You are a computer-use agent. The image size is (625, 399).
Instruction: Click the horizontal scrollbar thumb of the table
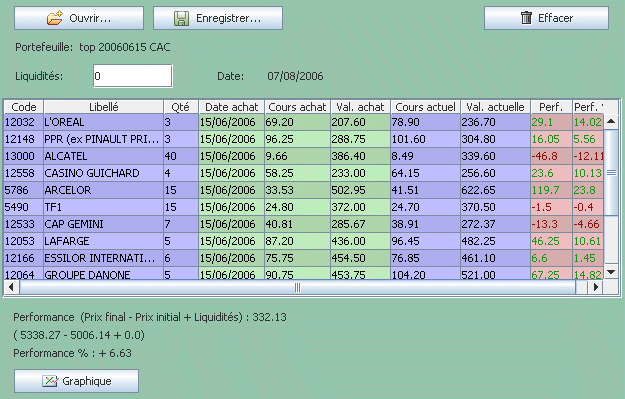[x=297, y=287]
